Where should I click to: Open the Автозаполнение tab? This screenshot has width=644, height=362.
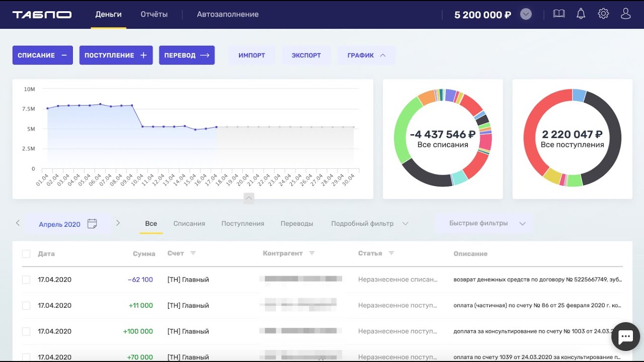click(228, 15)
